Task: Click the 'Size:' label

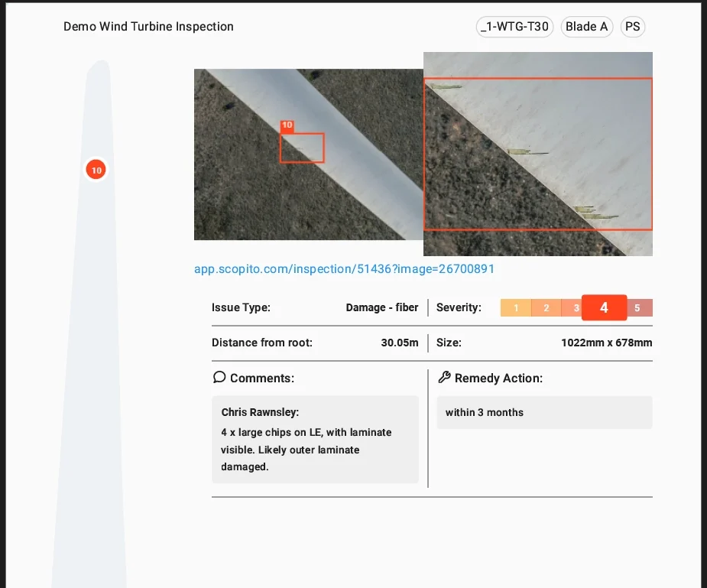Action: pos(449,343)
